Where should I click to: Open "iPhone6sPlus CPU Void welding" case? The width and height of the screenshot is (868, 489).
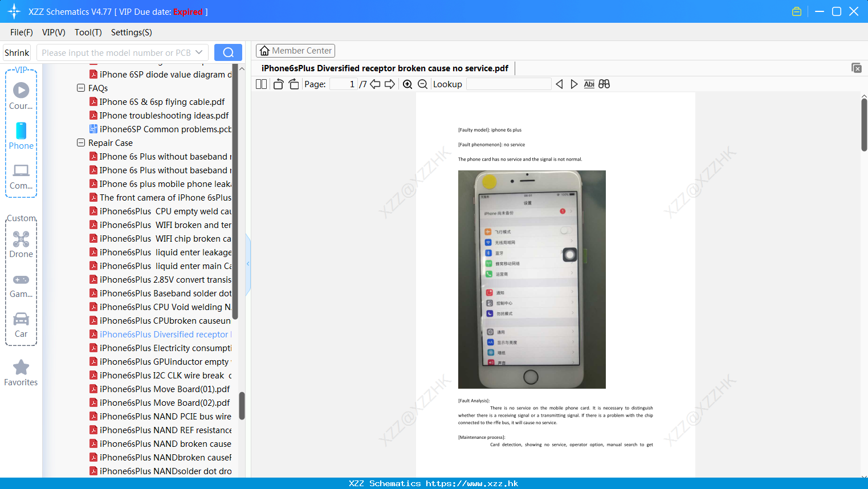[161, 307]
